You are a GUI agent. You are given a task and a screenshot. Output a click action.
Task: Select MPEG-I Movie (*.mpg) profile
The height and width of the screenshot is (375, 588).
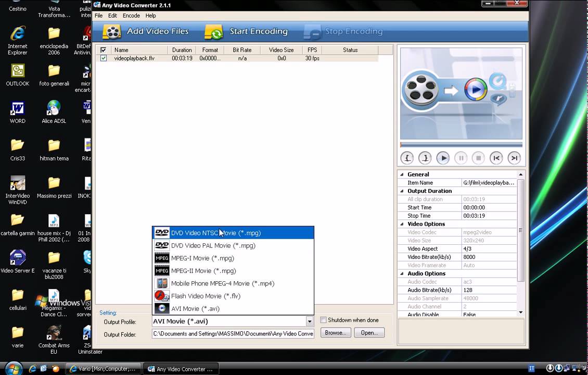(x=233, y=258)
